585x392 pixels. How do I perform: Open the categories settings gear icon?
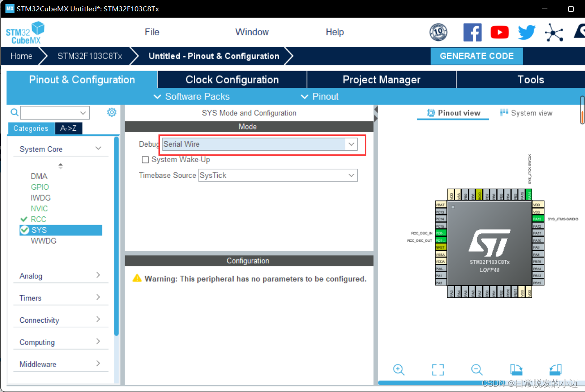point(112,112)
